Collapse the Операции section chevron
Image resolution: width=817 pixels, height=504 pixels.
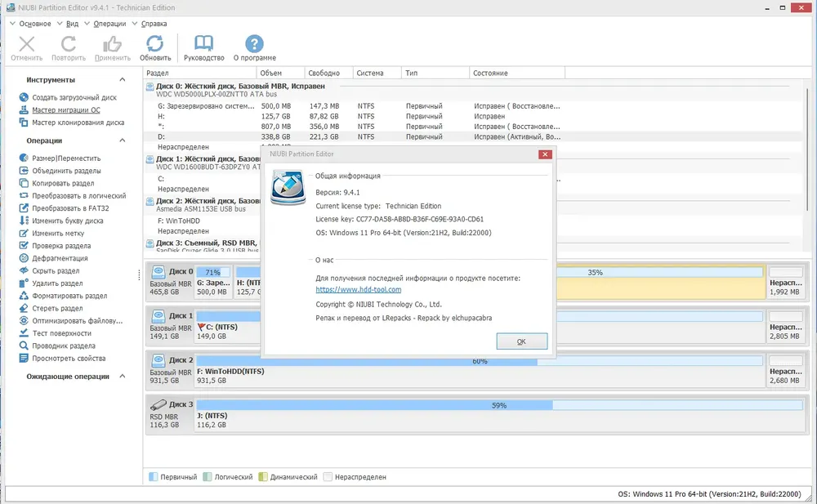point(122,140)
